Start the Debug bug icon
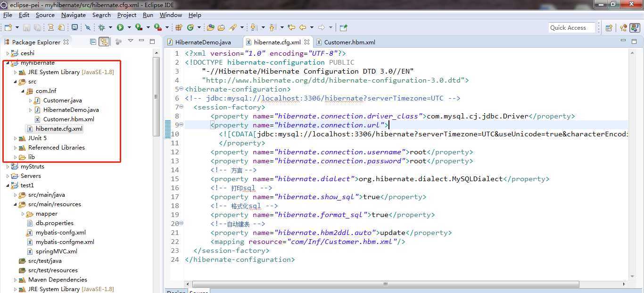The image size is (644, 293). pos(101,27)
